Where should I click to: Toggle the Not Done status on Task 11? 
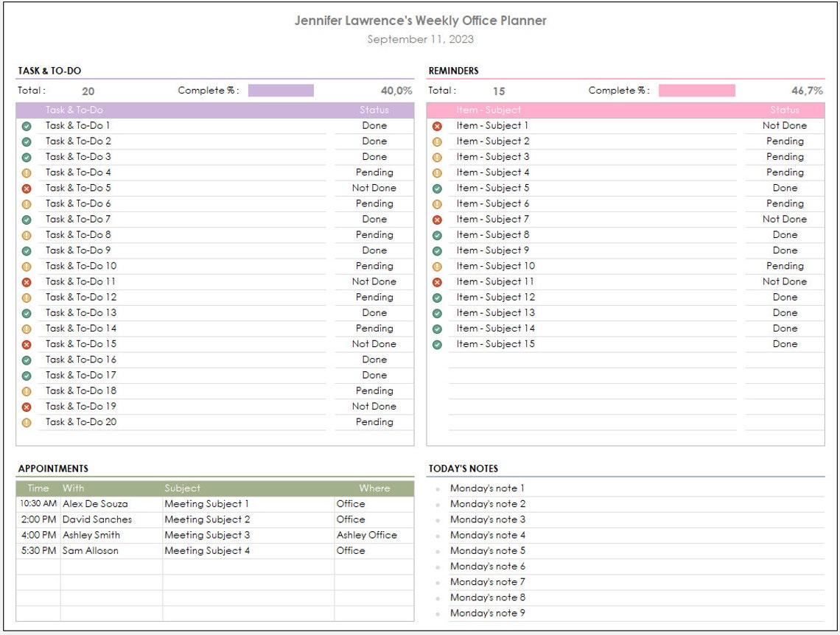(374, 281)
